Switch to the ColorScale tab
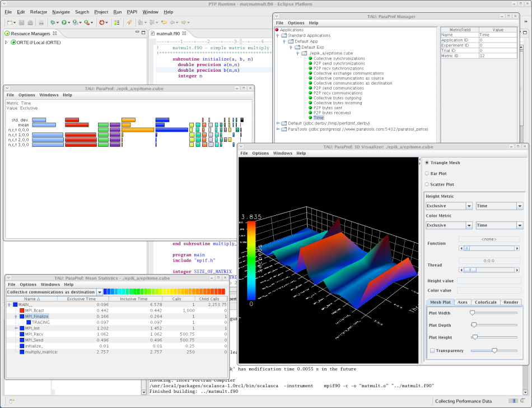 [x=486, y=302]
